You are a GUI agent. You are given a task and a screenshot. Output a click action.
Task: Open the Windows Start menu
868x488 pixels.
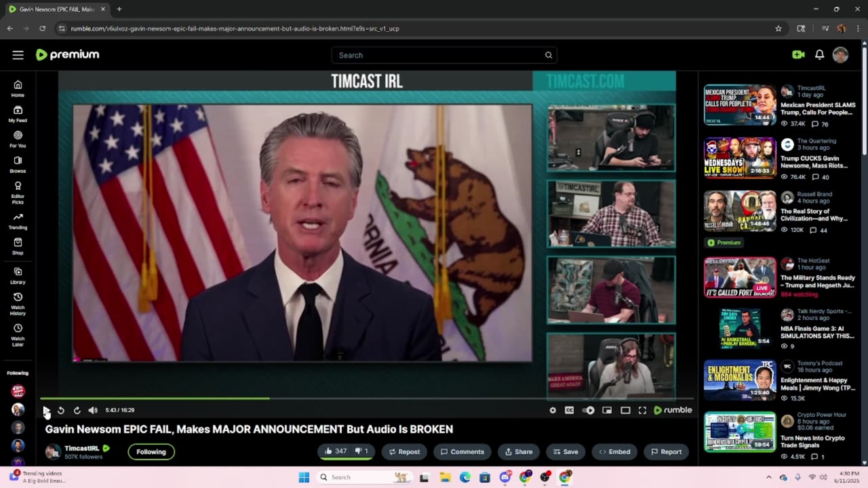pos(304,477)
